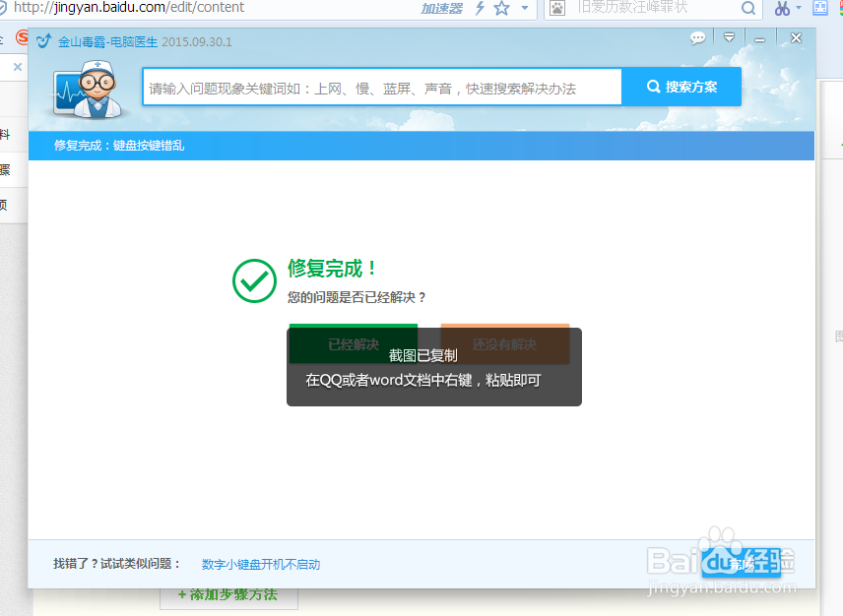Click the blue grid app icon at top right

[822, 8]
